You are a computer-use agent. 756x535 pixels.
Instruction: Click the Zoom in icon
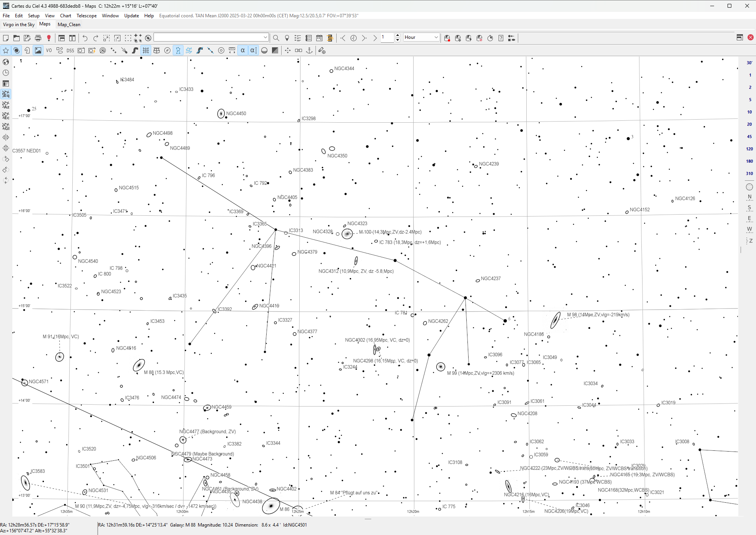pyautogui.click(x=107, y=38)
